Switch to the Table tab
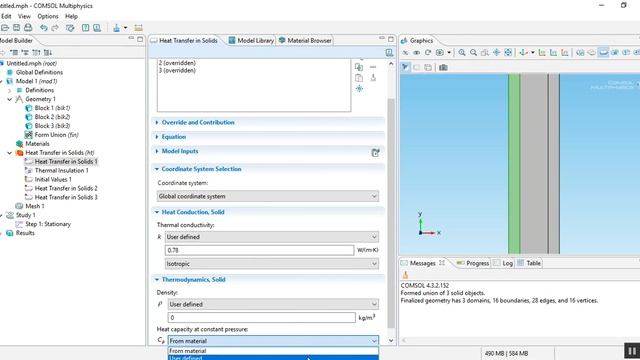This screenshot has width=640, height=360. click(x=529, y=263)
